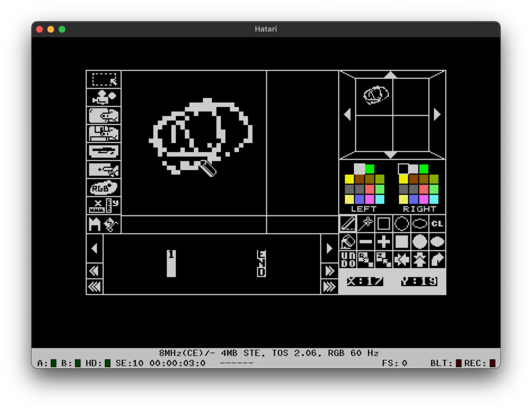The height and width of the screenshot is (410, 532).
Task: Flip the sprite horizontally with the mirrored arrows
Action: (x=402, y=260)
